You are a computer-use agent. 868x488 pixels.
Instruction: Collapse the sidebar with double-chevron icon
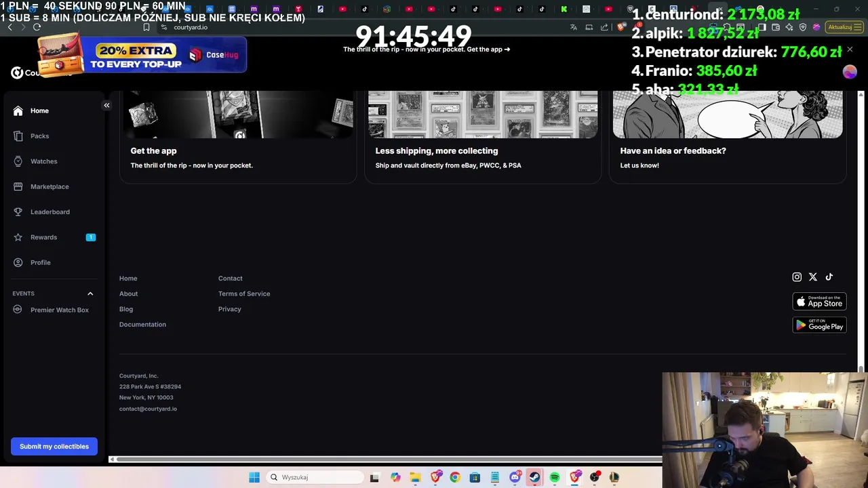pyautogui.click(x=106, y=105)
